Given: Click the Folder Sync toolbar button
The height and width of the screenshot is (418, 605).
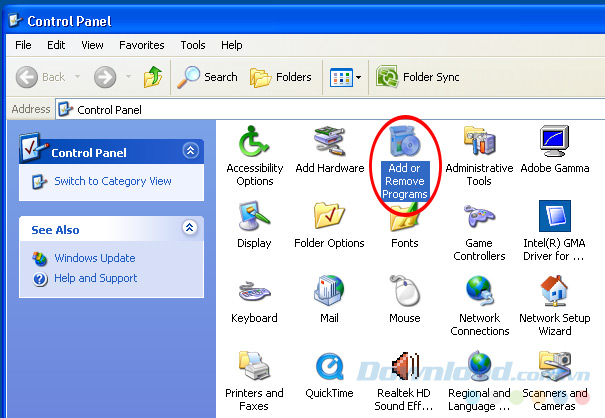Looking at the screenshot, I should click(x=417, y=77).
